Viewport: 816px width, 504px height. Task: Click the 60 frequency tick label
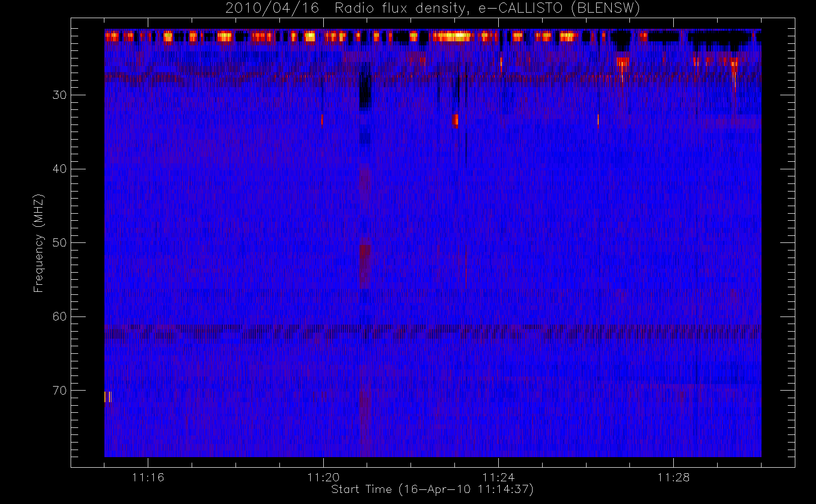tap(60, 317)
